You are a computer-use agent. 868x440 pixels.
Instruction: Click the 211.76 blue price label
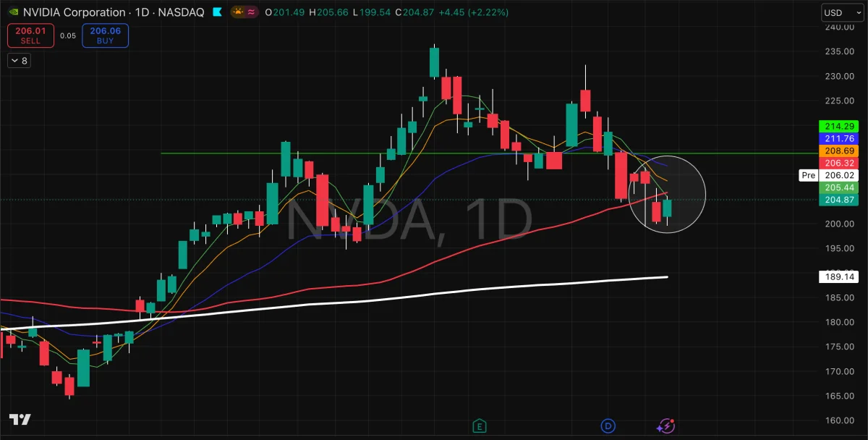point(839,138)
